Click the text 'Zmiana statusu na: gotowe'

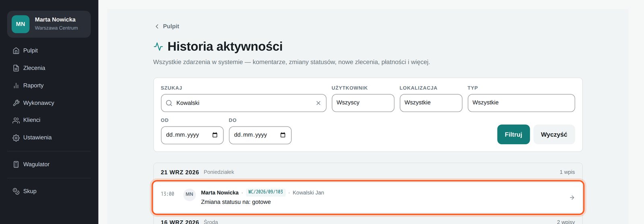[236, 202]
